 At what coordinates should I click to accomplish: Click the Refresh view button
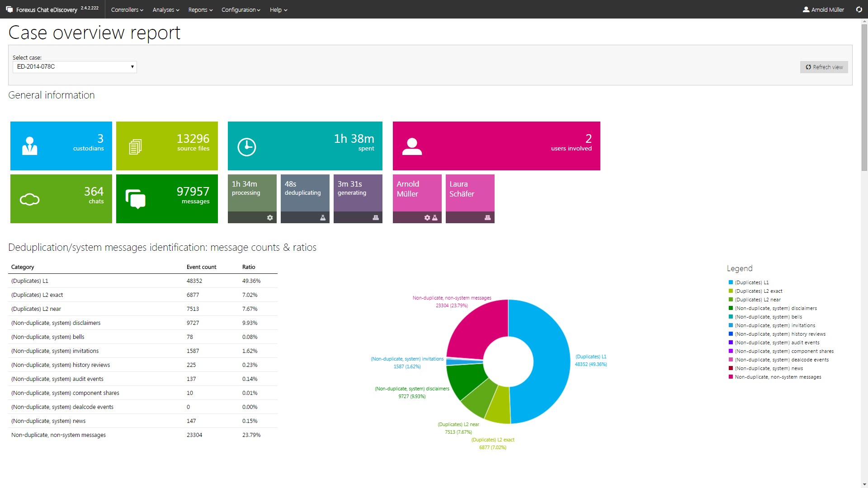[x=824, y=67]
